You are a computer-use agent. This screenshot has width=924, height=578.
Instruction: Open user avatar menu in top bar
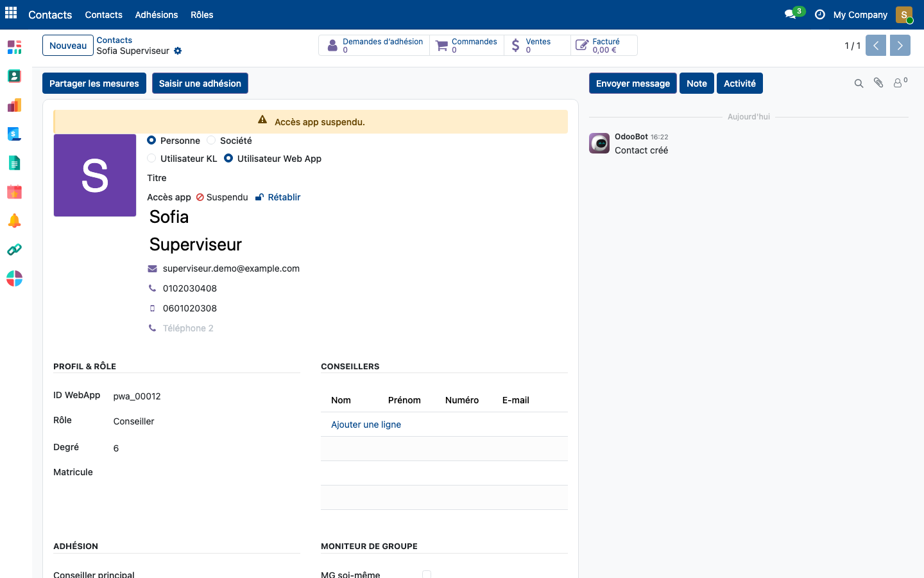click(x=904, y=15)
